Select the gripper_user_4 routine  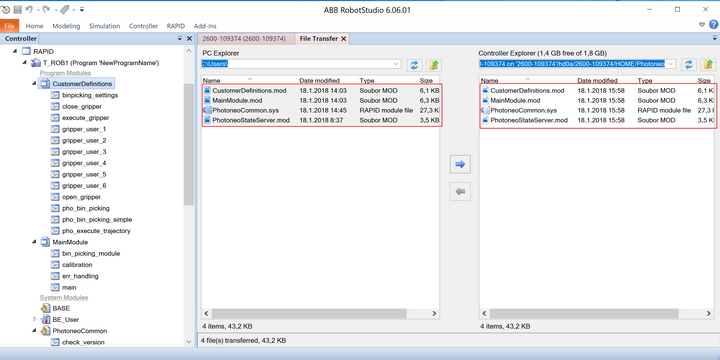pyautogui.click(x=84, y=163)
